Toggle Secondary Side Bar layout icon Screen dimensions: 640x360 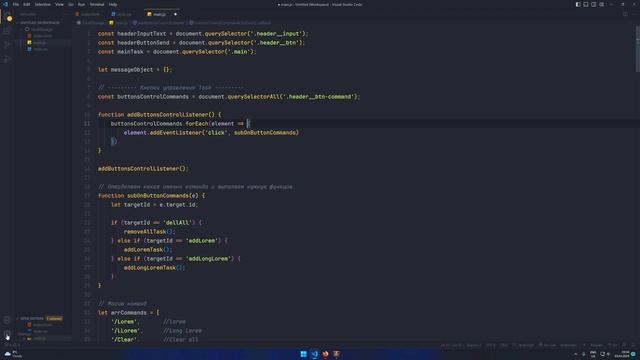(593, 4)
